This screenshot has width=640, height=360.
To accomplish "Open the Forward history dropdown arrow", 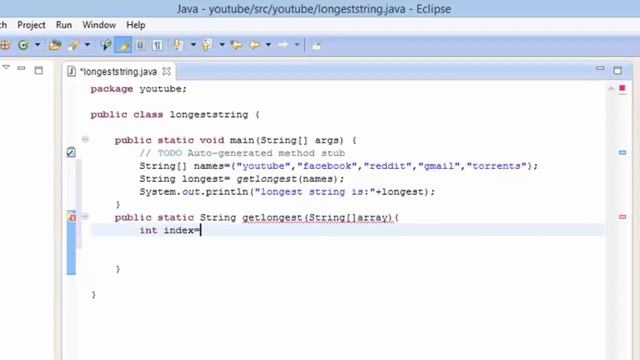I will [x=297, y=44].
